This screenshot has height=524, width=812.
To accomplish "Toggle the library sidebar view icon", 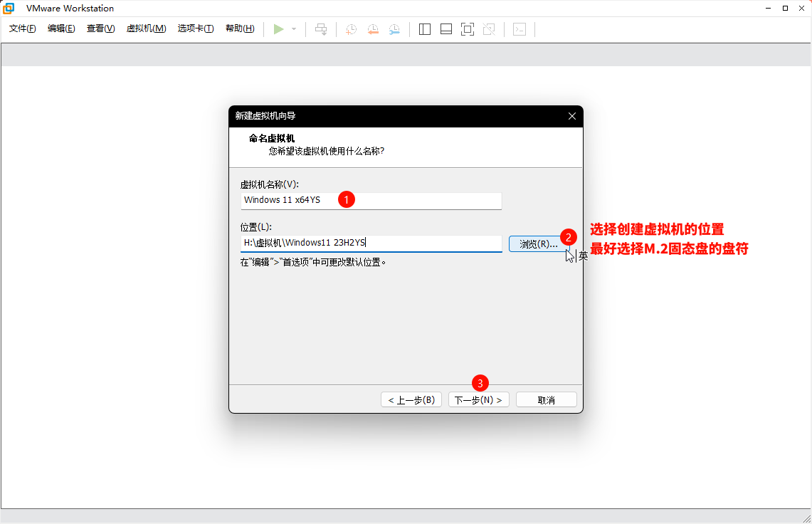I will click(425, 29).
